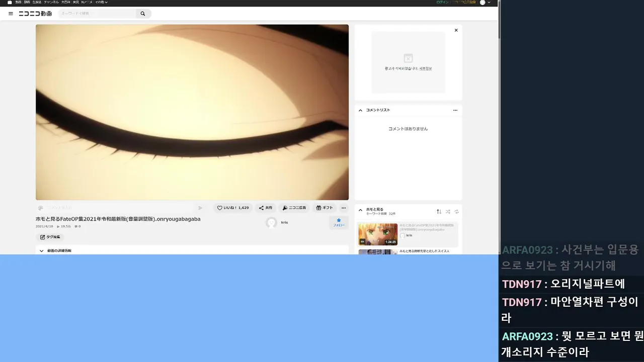Image resolution: width=644 pixels, height=362 pixels.
Task: Follow the uploader with フォロー star button
Action: coord(339,223)
